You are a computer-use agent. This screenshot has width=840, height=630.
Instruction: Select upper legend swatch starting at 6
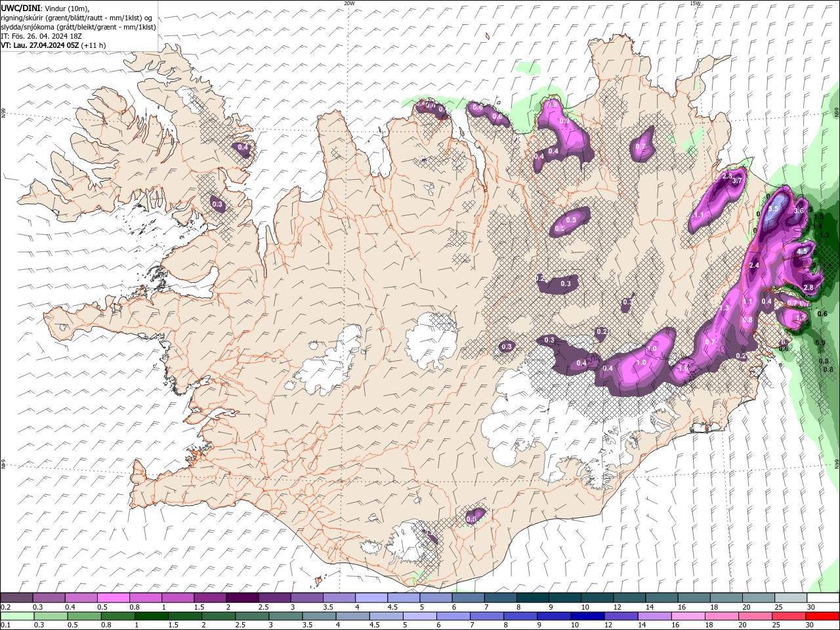click(x=469, y=598)
